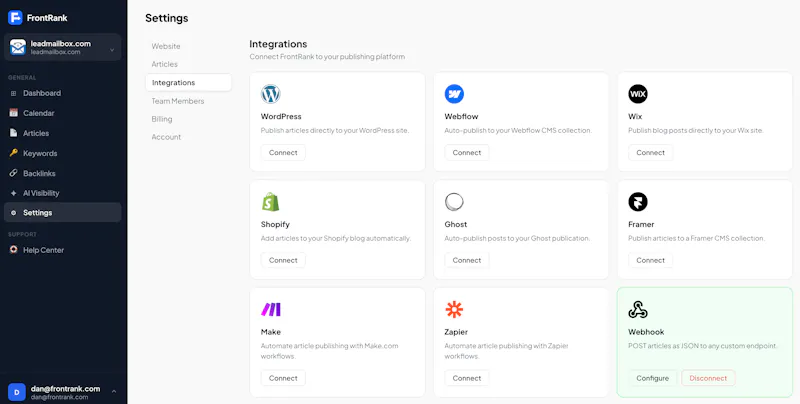The image size is (800, 404).
Task: Click 'Connect FrontRank to your publishing platform' text
Action: coord(327,57)
